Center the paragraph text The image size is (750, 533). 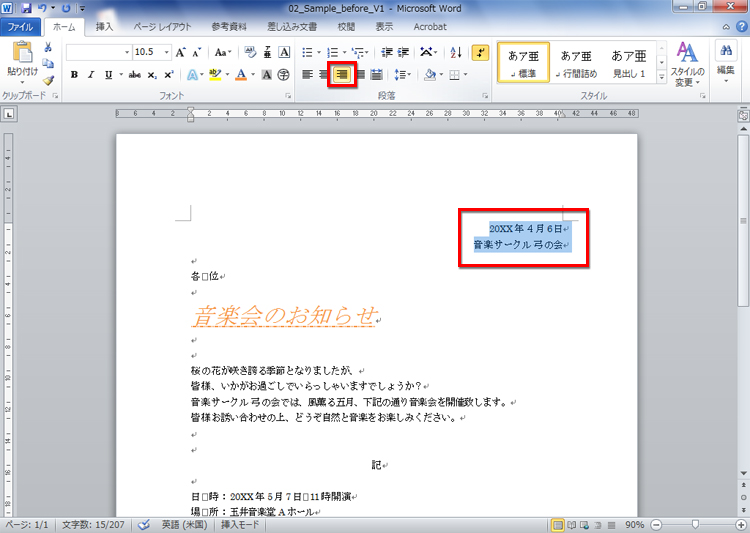coord(324,75)
